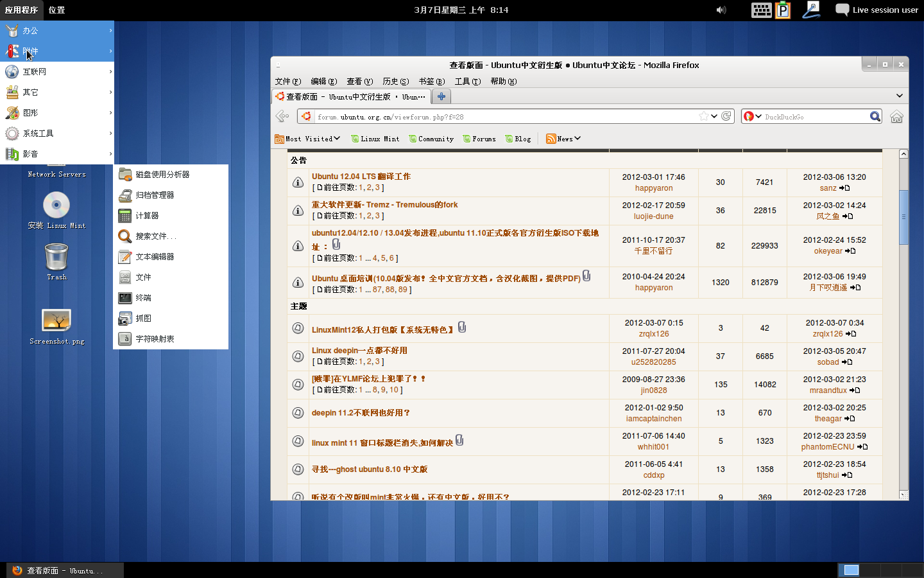Viewport: 924px width, 578px height.
Task: Open 重大软件更新 Tremulous topic
Action: tap(385, 205)
